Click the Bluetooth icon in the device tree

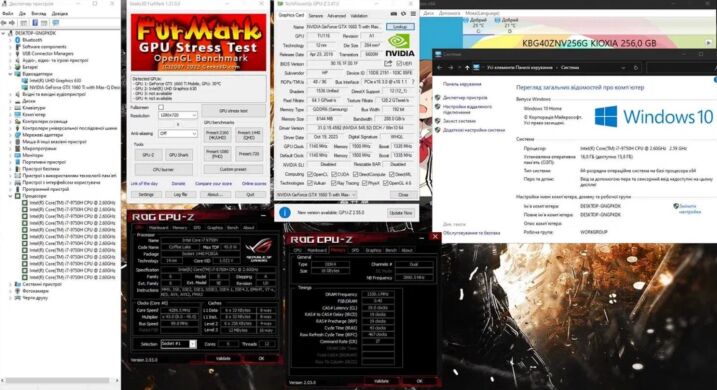click(18, 40)
